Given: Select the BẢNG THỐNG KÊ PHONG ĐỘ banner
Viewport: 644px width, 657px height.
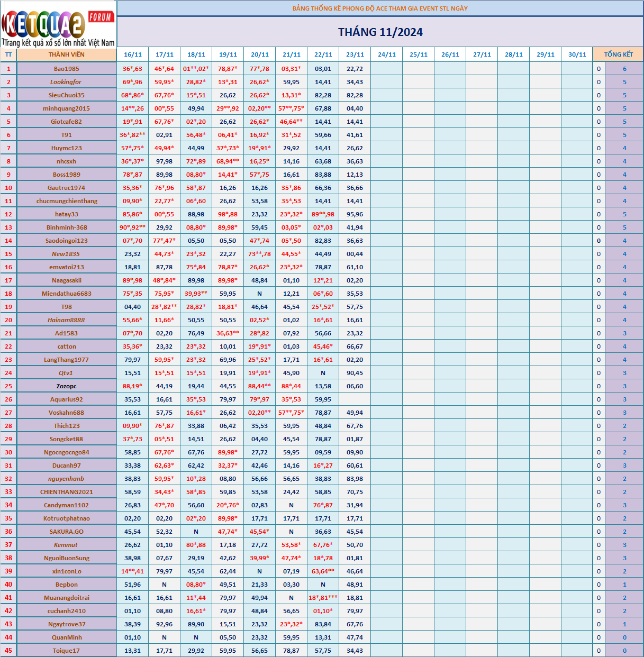Looking at the screenshot, I should (x=380, y=8).
